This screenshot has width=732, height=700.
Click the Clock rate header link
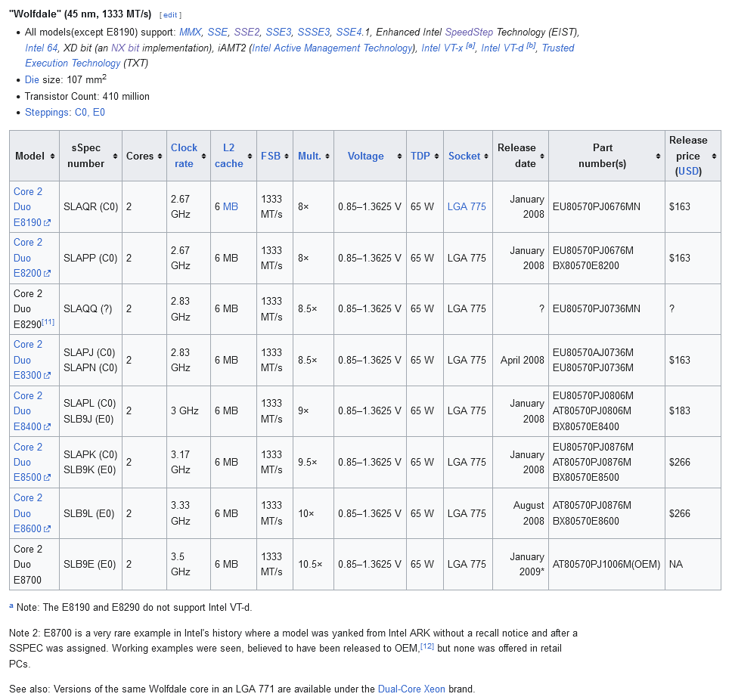tap(184, 156)
